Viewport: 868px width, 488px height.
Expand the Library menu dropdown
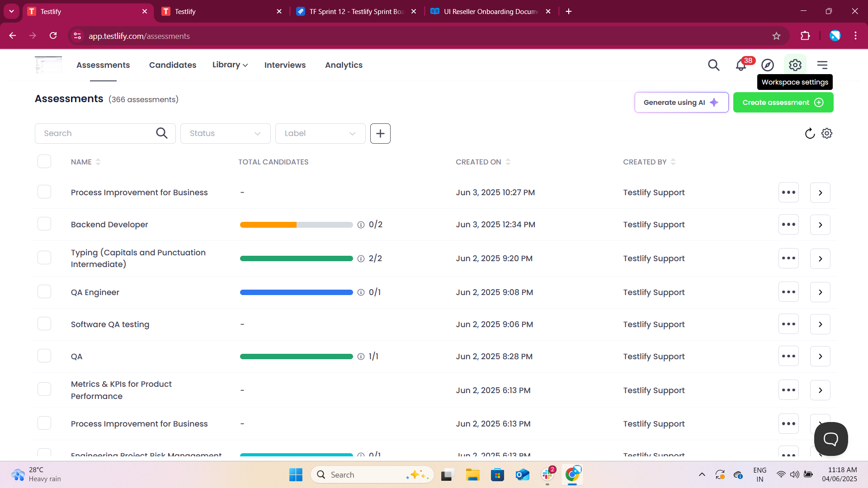tap(230, 65)
